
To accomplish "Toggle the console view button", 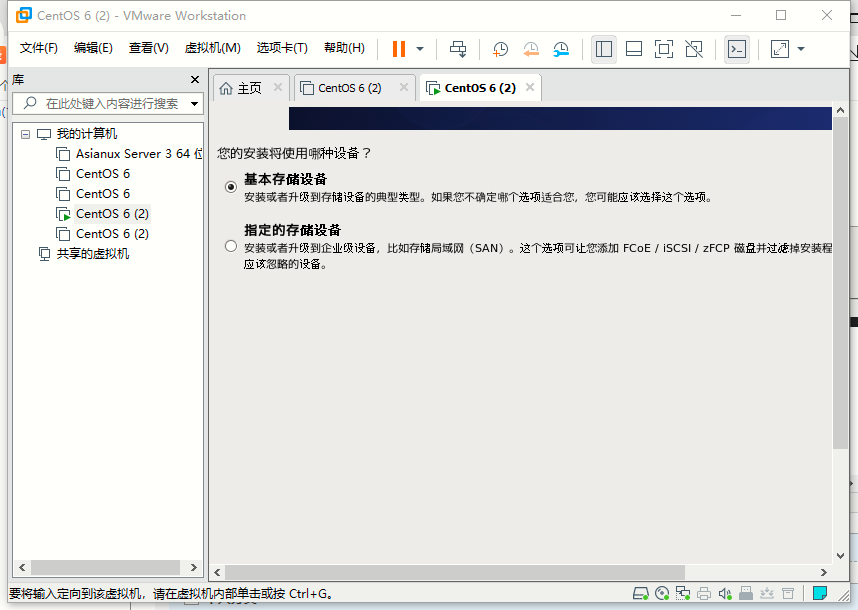I will click(x=737, y=49).
